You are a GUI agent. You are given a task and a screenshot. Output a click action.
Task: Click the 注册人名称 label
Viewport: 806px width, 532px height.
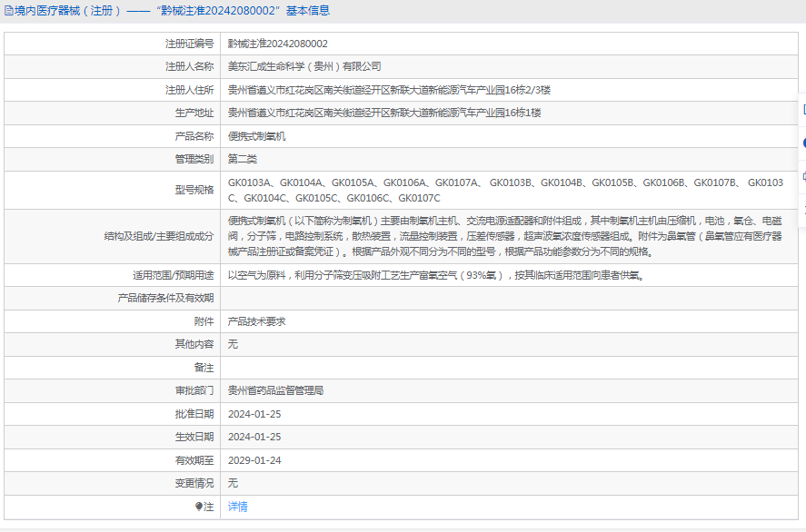pos(189,67)
